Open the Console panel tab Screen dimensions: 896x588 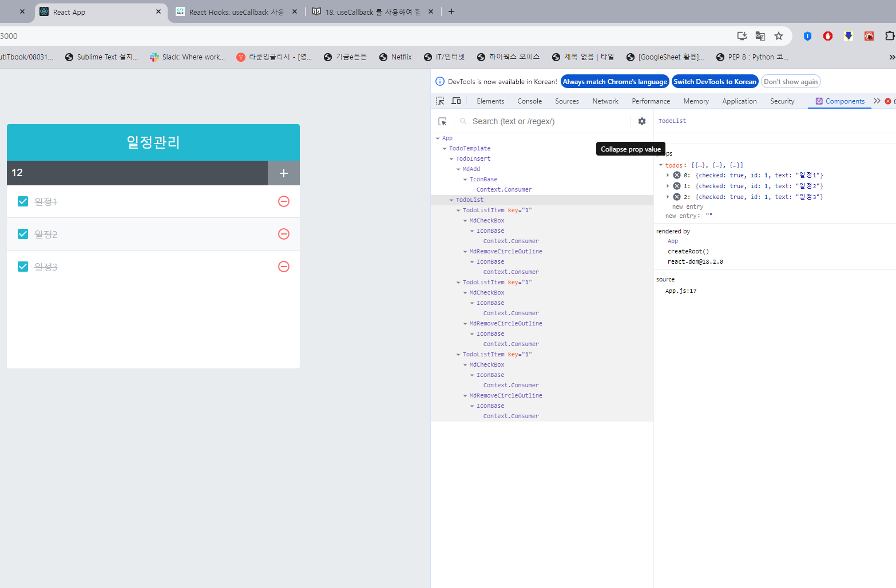(529, 101)
